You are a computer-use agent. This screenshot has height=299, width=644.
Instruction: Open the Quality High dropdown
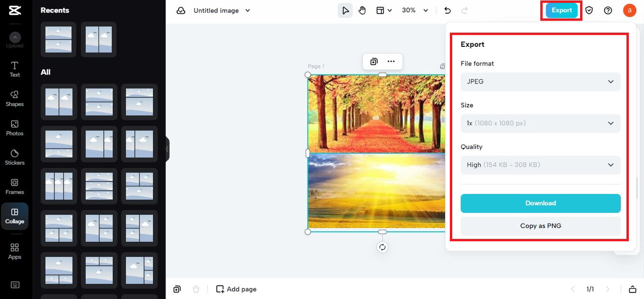[540, 165]
